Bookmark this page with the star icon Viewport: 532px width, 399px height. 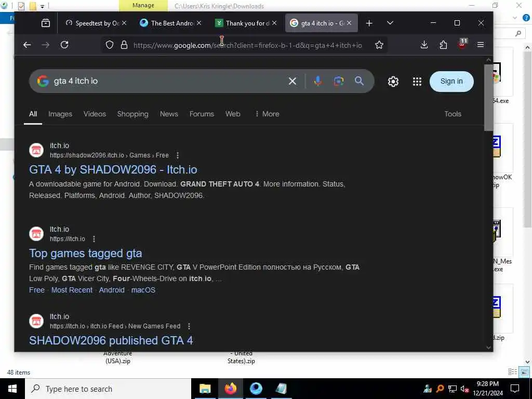379,45
